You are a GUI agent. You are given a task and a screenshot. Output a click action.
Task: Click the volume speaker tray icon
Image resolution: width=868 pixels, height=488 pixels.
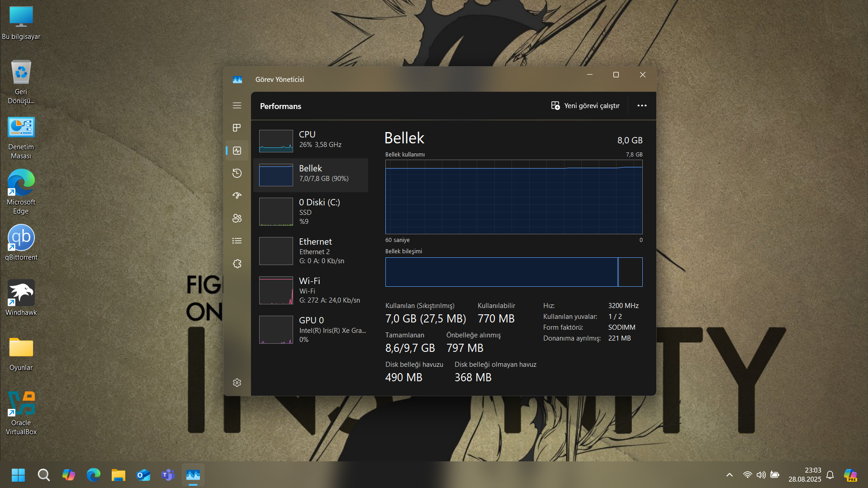click(x=761, y=475)
